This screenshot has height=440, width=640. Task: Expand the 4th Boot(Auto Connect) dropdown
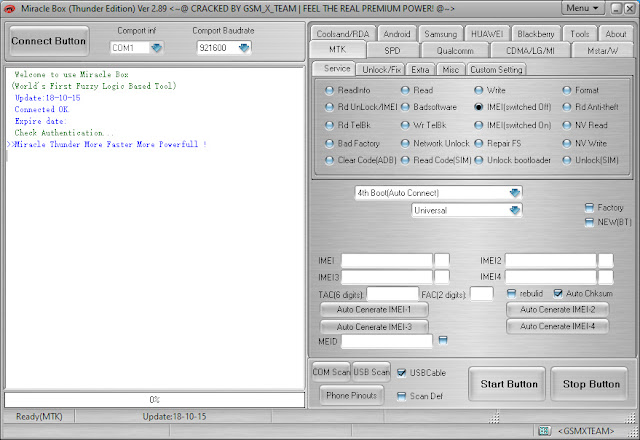click(x=515, y=193)
